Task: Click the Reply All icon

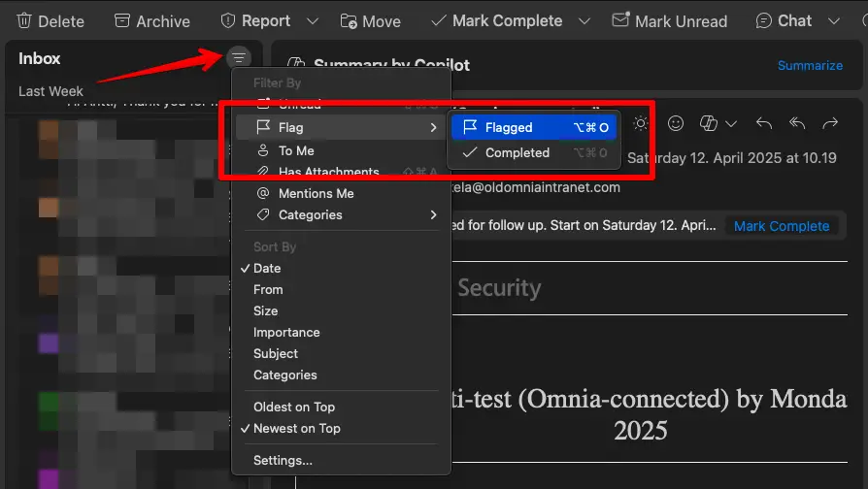Action: 797,123
